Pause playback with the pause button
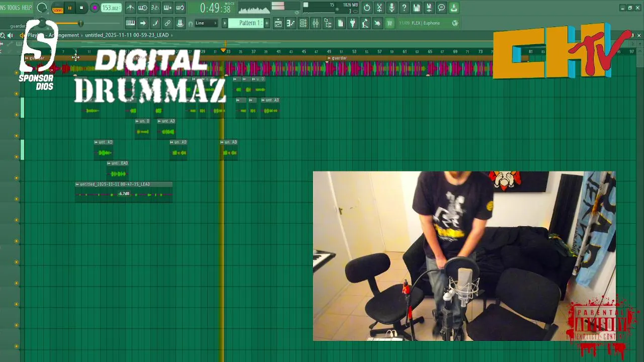Image resolution: width=644 pixels, height=362 pixels. 70,8
